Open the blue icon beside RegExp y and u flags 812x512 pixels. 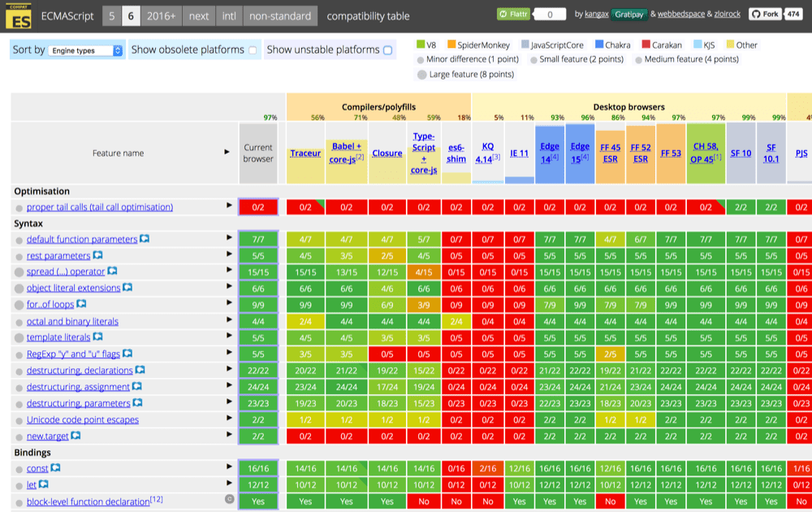tap(127, 354)
